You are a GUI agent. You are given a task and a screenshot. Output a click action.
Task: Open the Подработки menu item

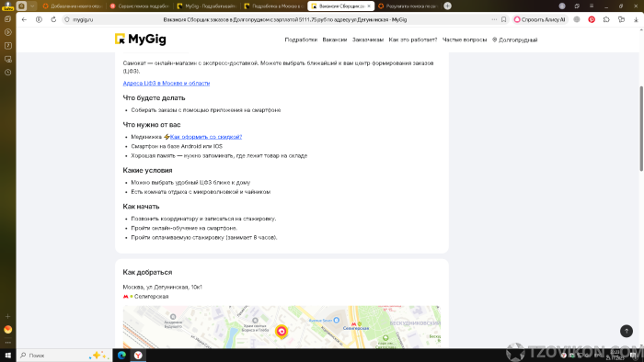coord(301,40)
